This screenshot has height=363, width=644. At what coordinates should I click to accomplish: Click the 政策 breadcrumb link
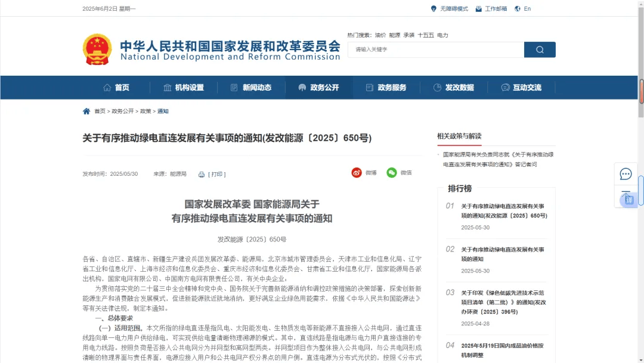pyautogui.click(x=146, y=111)
